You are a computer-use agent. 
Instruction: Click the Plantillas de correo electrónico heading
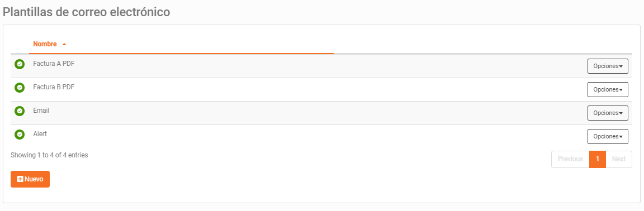pos(87,12)
